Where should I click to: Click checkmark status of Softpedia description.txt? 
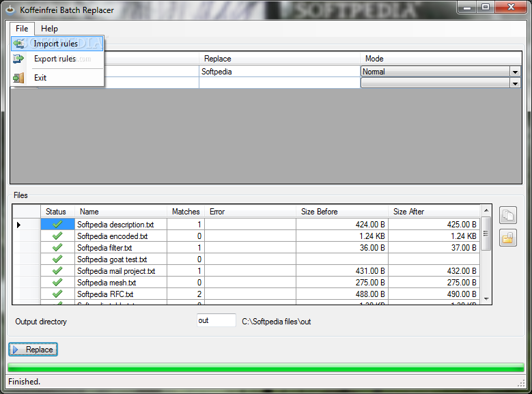click(57, 225)
